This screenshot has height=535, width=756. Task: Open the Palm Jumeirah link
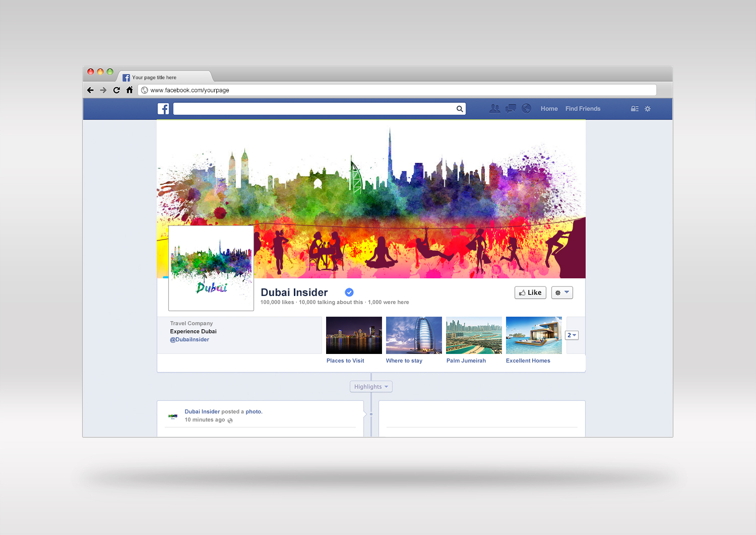(x=466, y=361)
